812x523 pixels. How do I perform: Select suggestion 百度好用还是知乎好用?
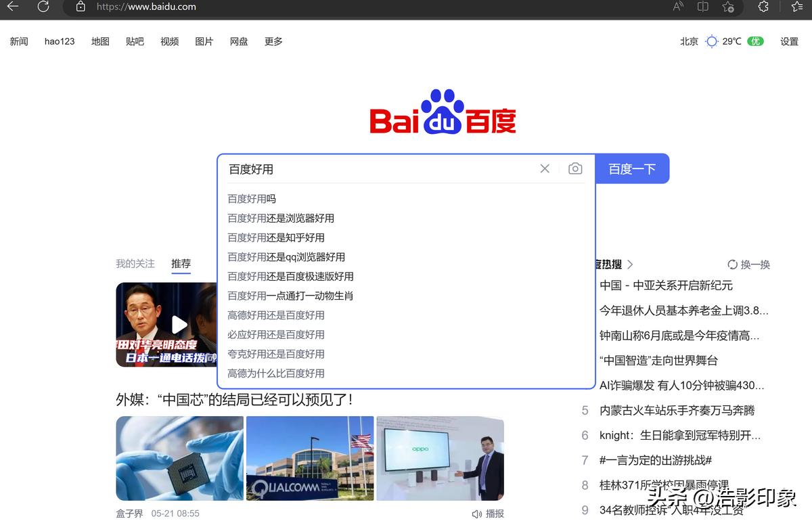click(275, 237)
